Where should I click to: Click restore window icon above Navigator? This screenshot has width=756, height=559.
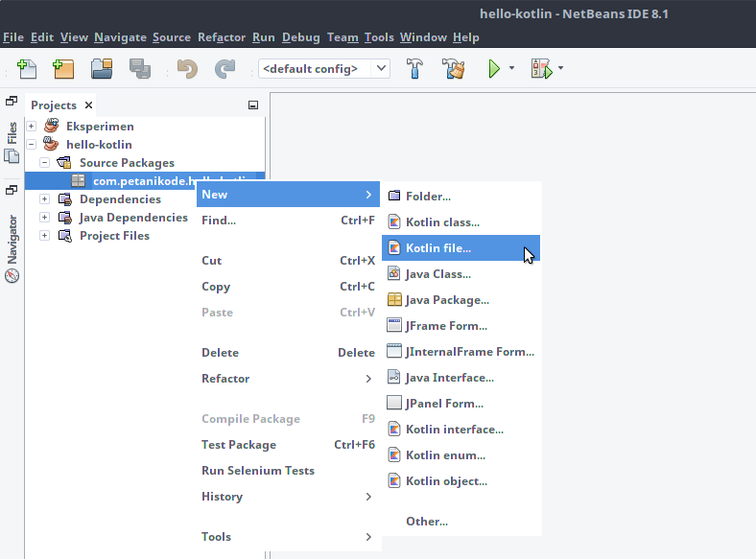12,191
